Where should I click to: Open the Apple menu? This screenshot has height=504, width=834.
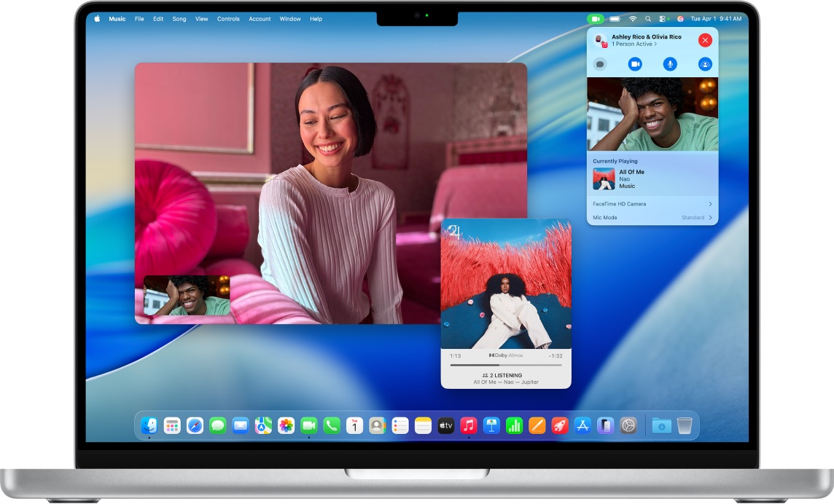(x=97, y=19)
